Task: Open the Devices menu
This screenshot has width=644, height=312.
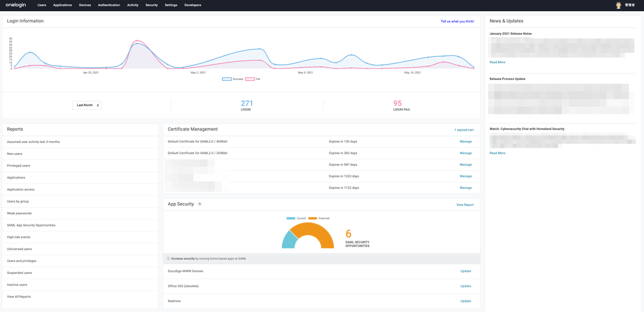Action: pos(85,5)
